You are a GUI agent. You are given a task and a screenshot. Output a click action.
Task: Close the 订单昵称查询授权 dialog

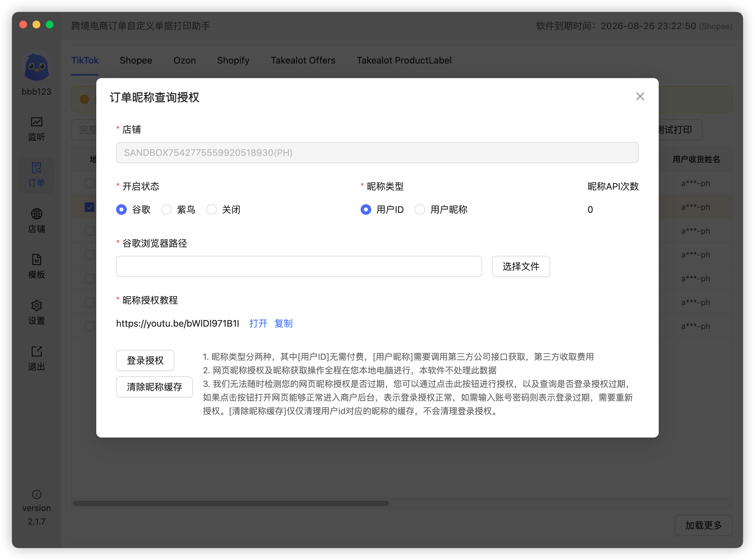point(640,97)
